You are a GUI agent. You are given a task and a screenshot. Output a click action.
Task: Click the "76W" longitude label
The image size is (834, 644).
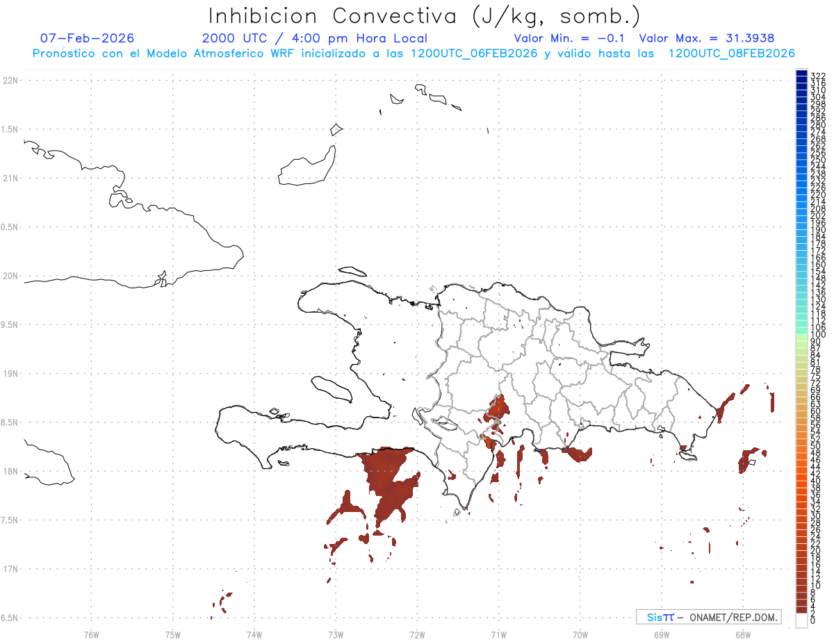coord(91,634)
